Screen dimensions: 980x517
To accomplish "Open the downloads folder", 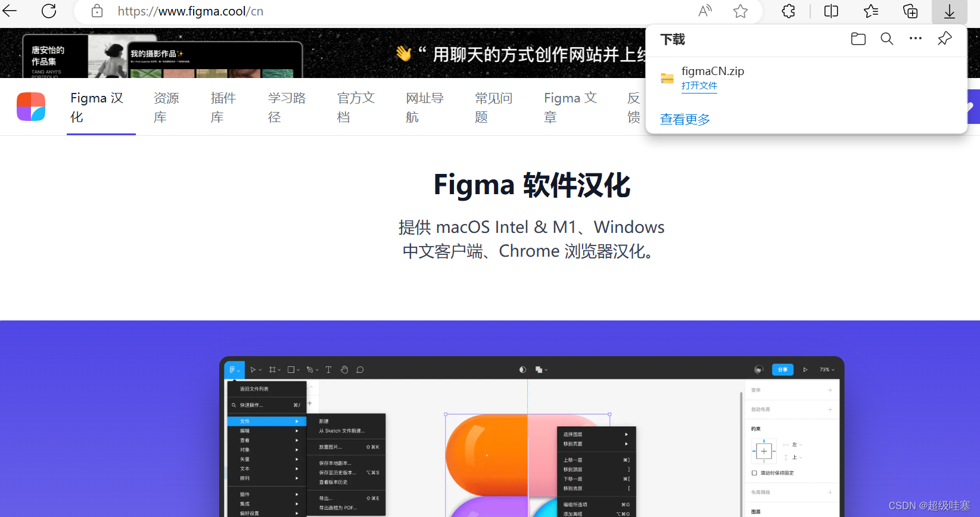I will (x=858, y=39).
